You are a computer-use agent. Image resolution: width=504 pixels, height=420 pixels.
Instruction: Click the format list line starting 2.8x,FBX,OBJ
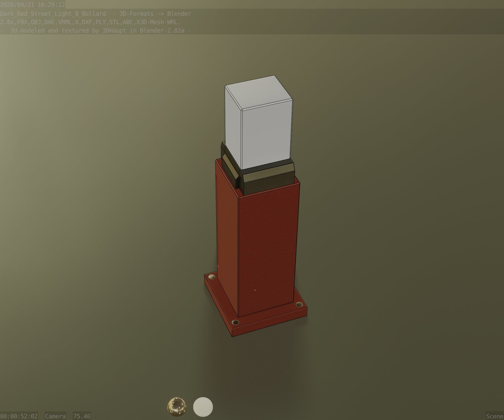[x=90, y=22]
